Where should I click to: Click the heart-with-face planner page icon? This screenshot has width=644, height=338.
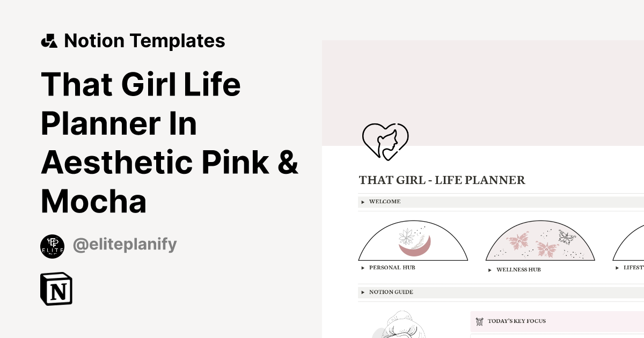coord(385,141)
